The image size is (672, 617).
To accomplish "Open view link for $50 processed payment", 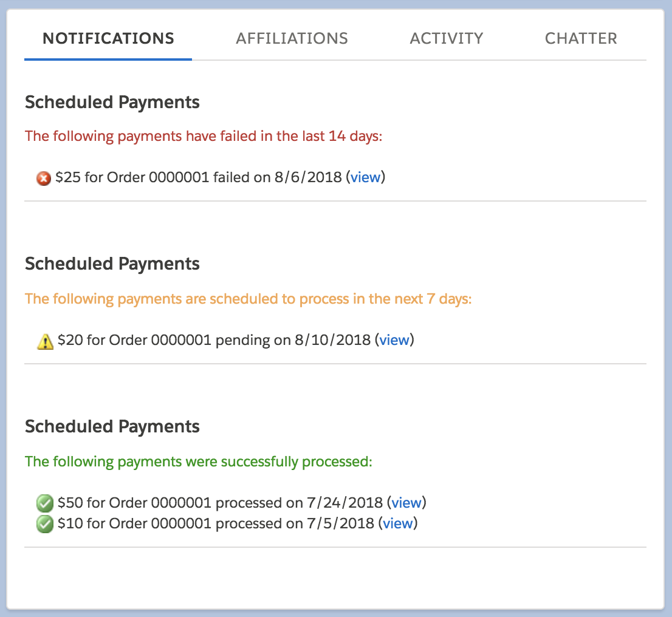I will pyautogui.click(x=406, y=503).
